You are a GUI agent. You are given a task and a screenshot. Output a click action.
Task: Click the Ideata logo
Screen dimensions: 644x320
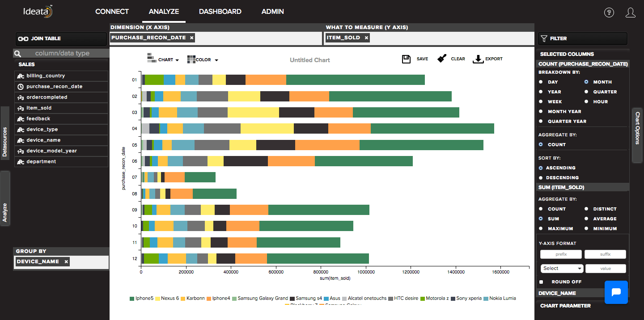[38, 12]
